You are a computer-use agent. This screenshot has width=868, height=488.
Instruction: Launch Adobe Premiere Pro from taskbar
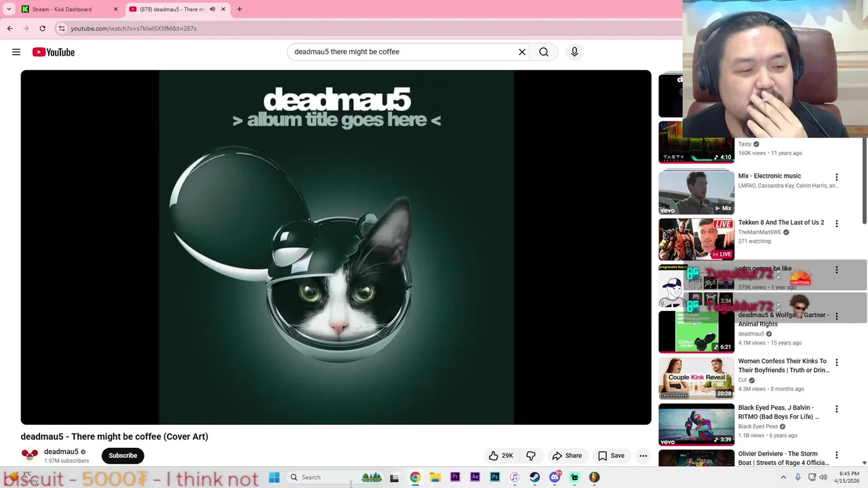pyautogui.click(x=455, y=477)
